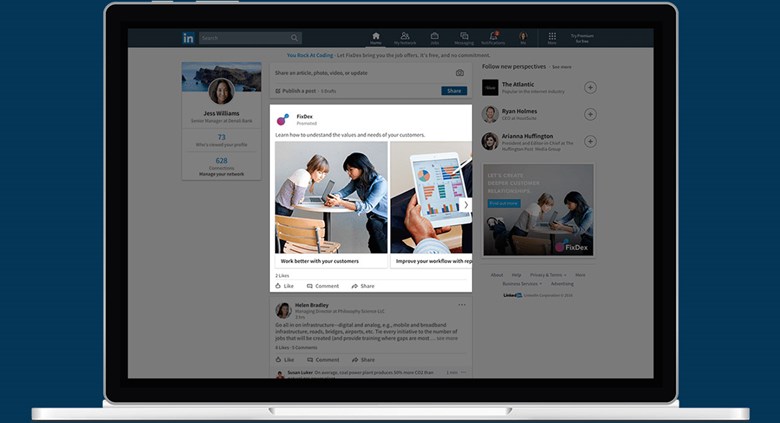
Task: Click See more next to Follow new perspectives
Action: pyautogui.click(x=562, y=67)
